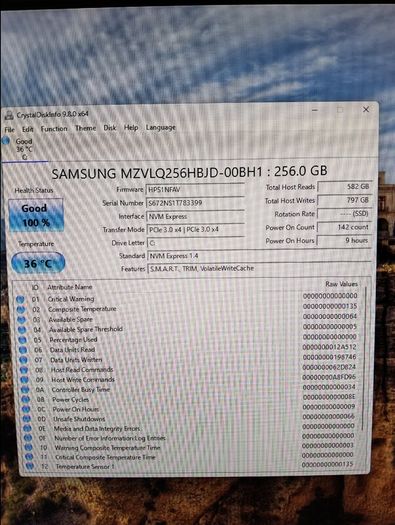395x525 pixels.
Task: Open the Edit menu
Action: pyautogui.click(x=27, y=129)
